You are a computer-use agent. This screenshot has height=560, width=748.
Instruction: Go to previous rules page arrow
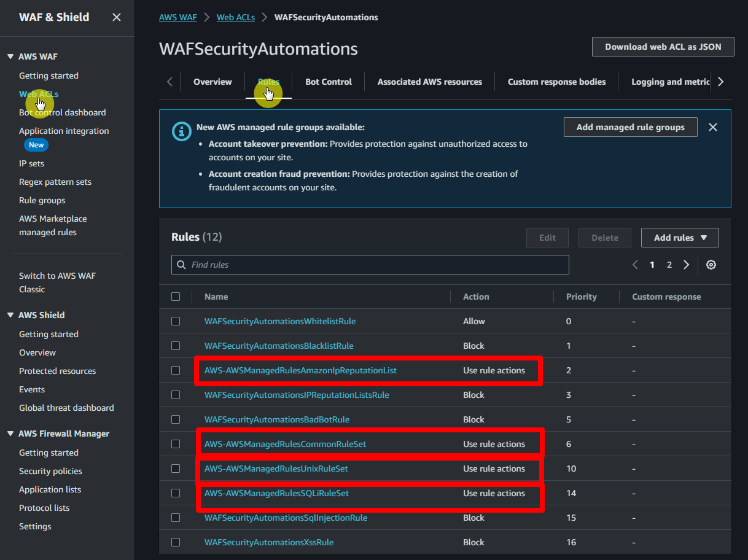point(635,265)
